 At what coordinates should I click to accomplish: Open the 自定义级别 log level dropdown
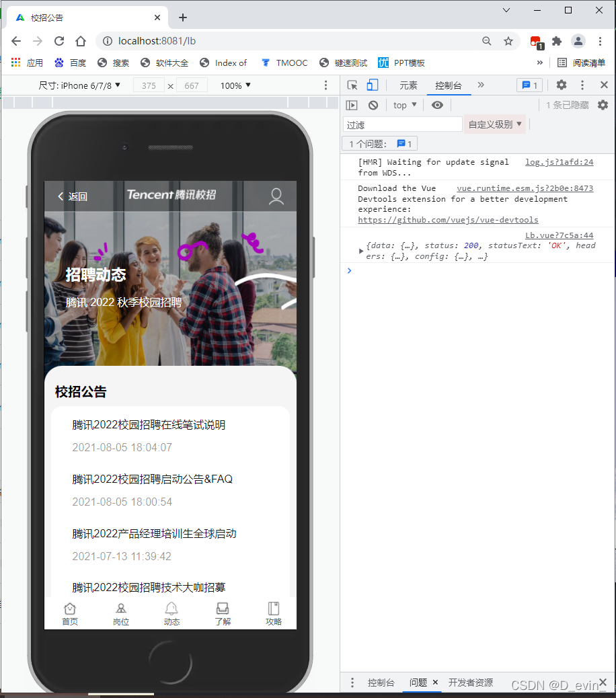(495, 124)
